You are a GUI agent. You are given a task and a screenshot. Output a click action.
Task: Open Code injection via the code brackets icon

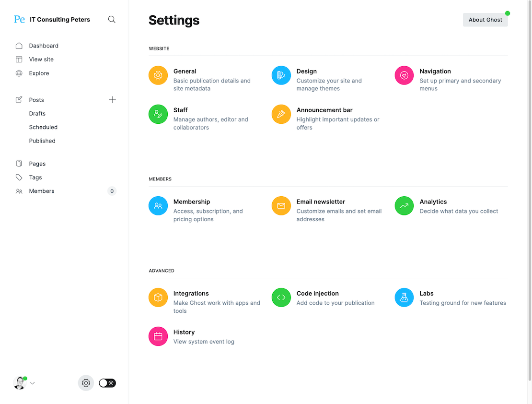tap(281, 297)
